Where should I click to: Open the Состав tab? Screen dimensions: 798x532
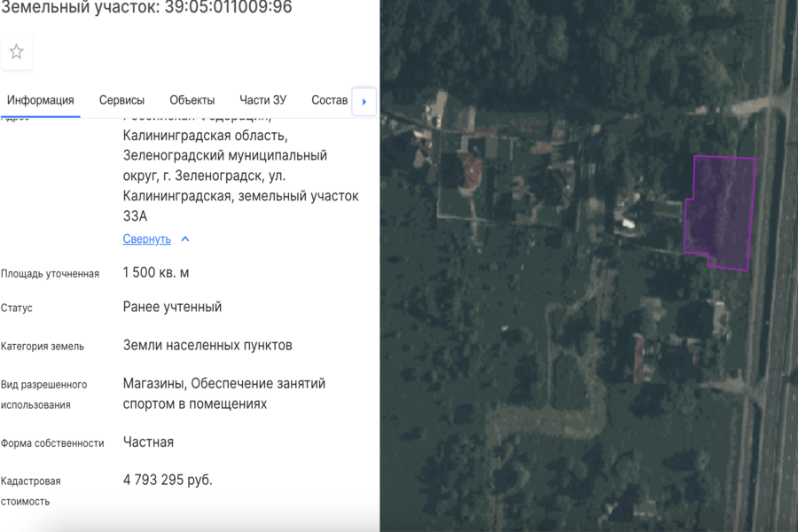[x=329, y=100]
